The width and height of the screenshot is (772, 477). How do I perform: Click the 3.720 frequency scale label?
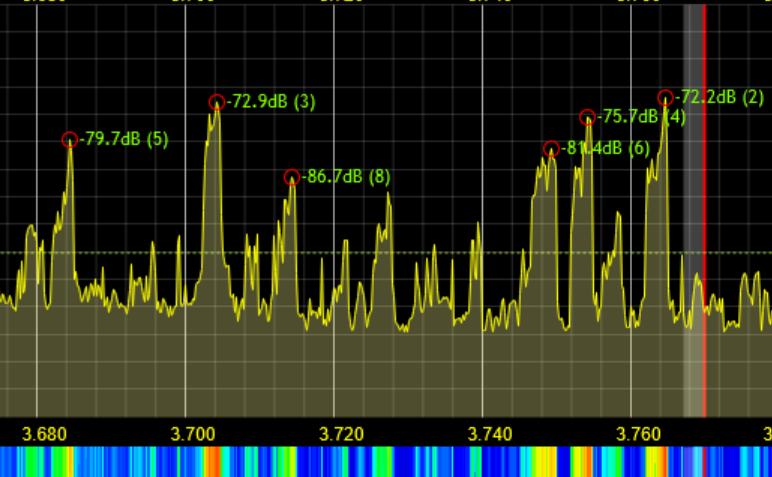[341, 434]
